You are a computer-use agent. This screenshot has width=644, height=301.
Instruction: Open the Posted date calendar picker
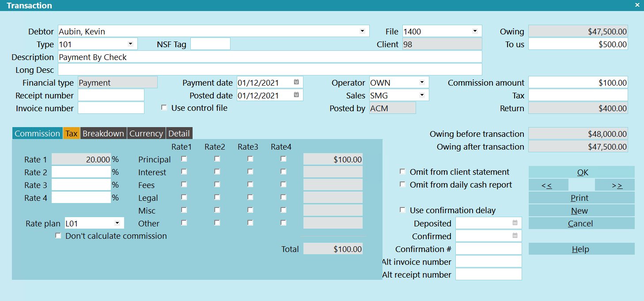click(296, 95)
